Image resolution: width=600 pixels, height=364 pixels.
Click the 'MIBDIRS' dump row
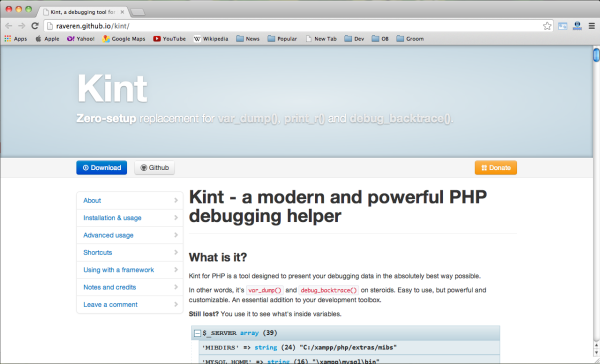(x=349, y=348)
